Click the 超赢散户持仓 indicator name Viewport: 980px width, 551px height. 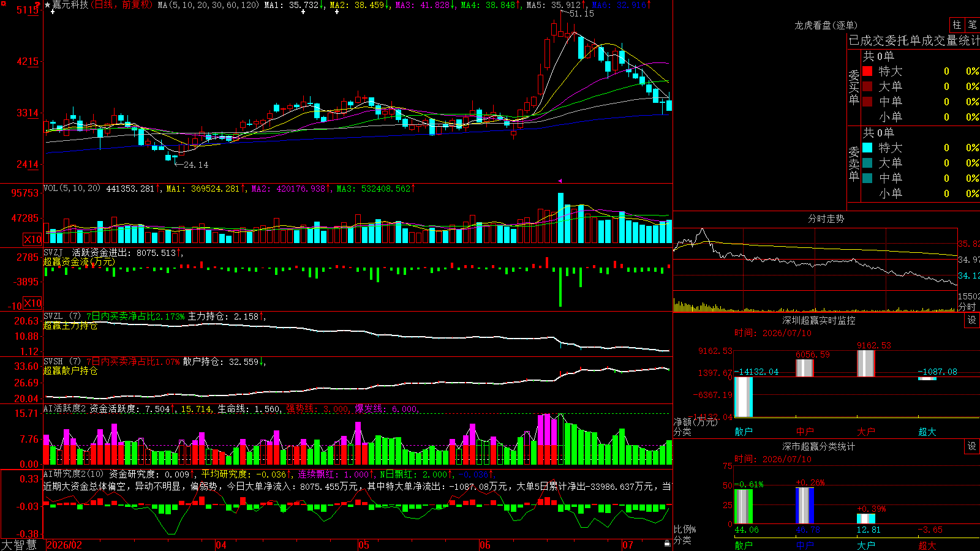click(70, 371)
